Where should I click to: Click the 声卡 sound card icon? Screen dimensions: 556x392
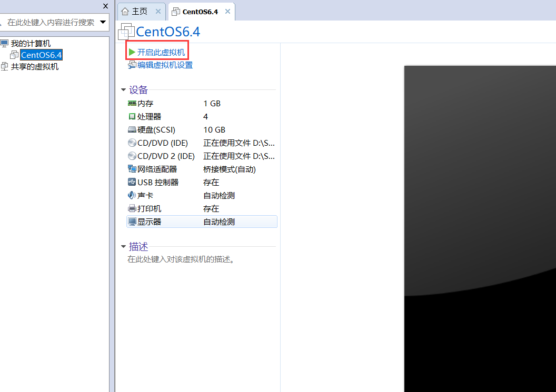(132, 195)
